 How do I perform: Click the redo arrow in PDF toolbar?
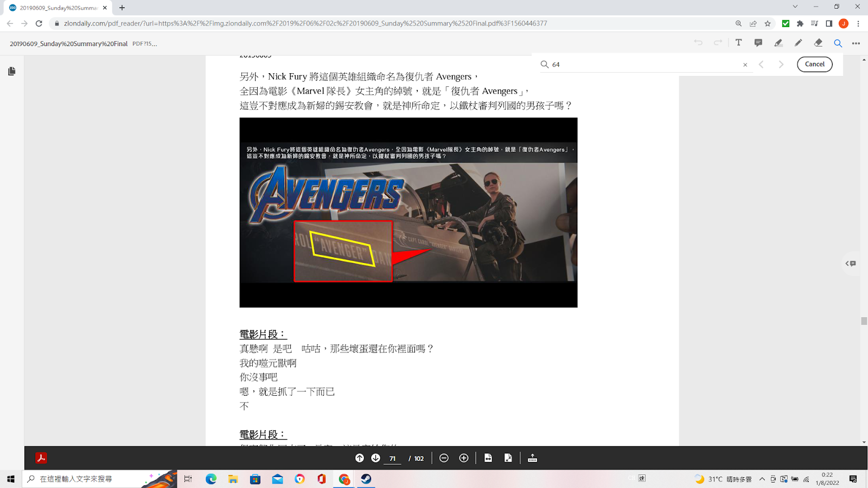(x=718, y=43)
